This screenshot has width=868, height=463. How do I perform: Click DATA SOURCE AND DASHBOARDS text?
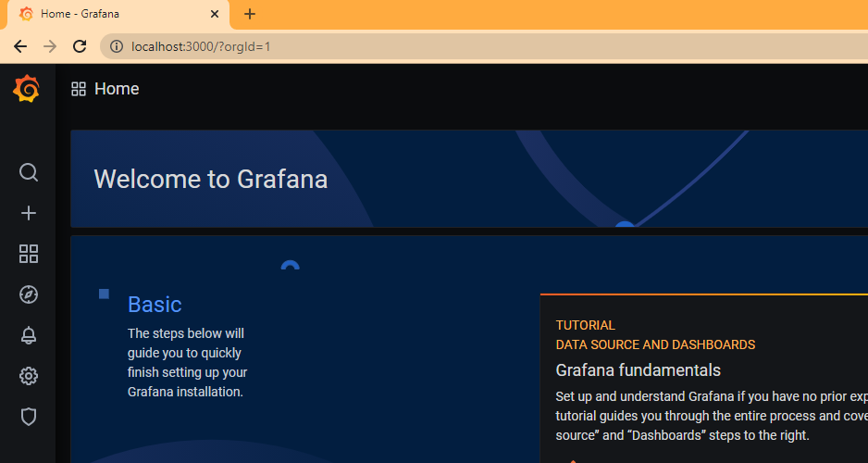coord(655,344)
